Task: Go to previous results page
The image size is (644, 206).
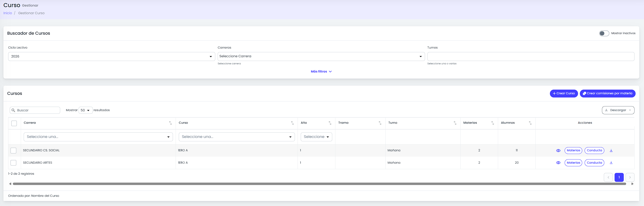Action: (x=608, y=177)
